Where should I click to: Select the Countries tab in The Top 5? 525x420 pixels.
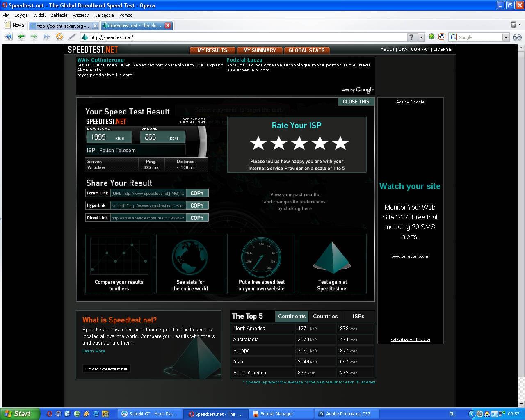[x=325, y=316]
